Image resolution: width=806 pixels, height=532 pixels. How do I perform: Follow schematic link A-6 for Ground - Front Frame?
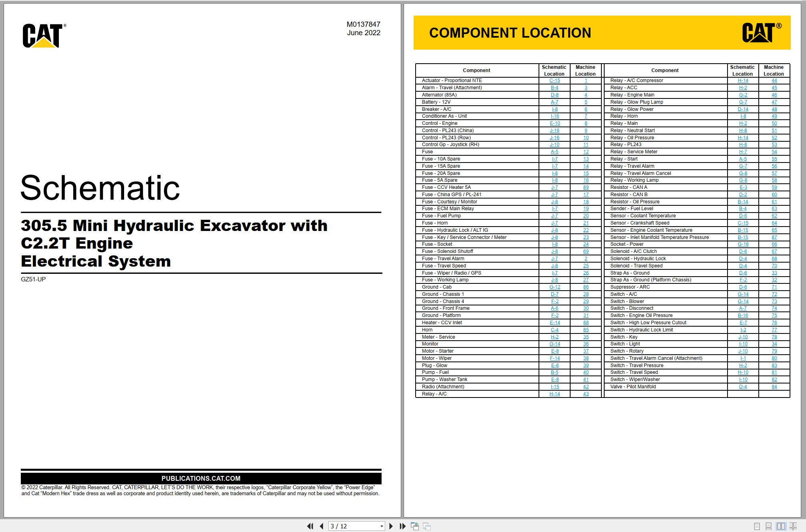click(x=555, y=308)
